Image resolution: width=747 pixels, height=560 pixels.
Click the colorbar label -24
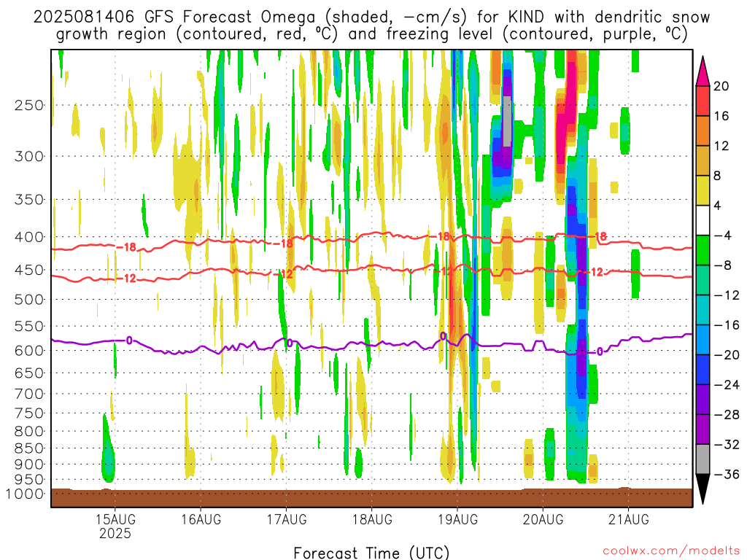[x=727, y=385]
